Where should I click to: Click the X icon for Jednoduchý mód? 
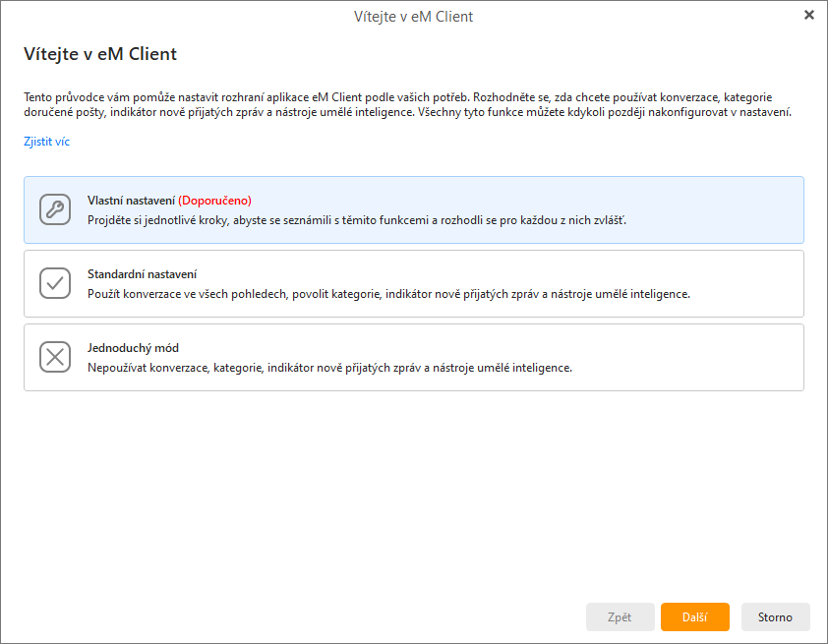click(55, 357)
